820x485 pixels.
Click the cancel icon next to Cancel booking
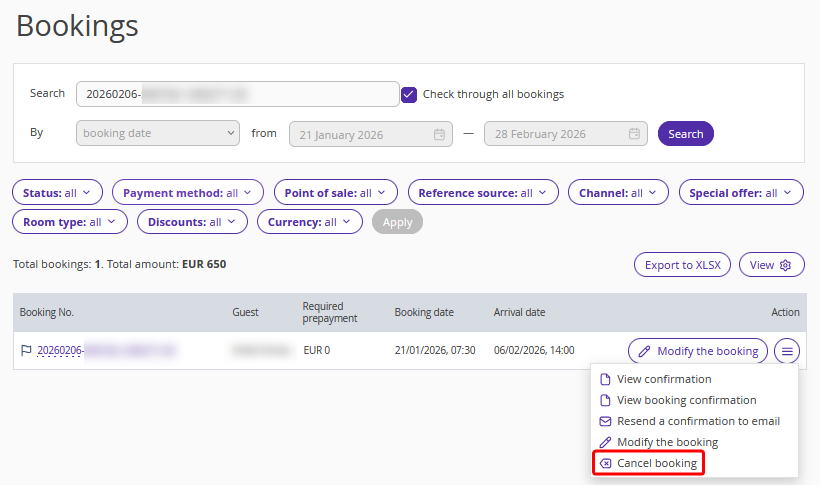[605, 464]
